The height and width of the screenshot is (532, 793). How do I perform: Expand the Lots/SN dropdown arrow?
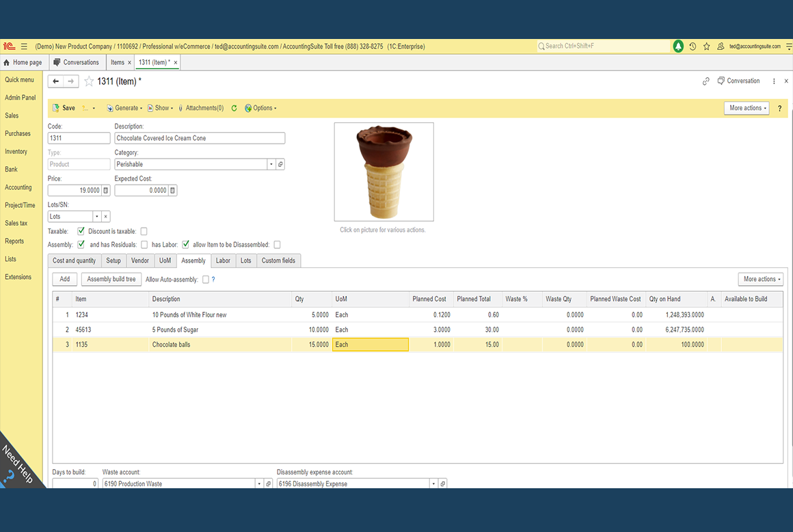(96, 217)
